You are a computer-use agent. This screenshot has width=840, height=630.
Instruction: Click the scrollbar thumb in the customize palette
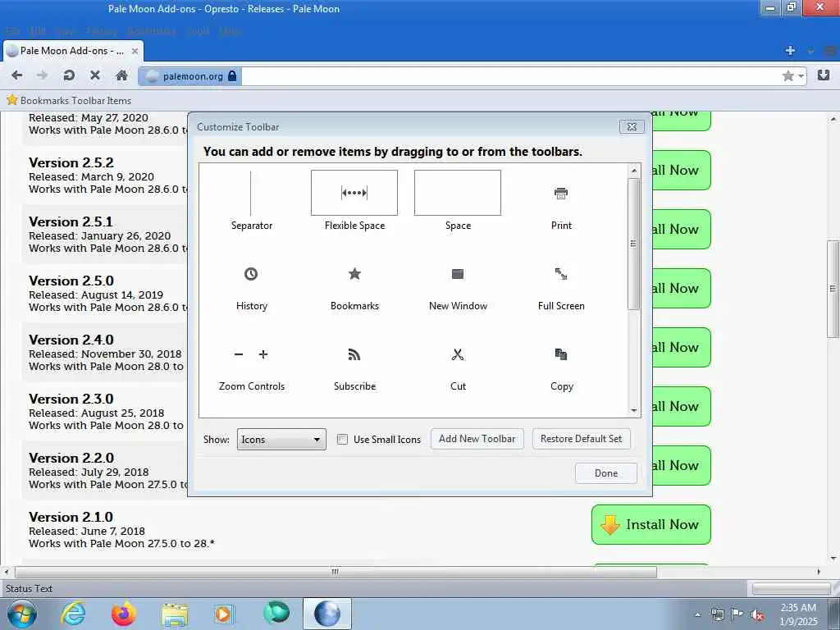coord(634,244)
